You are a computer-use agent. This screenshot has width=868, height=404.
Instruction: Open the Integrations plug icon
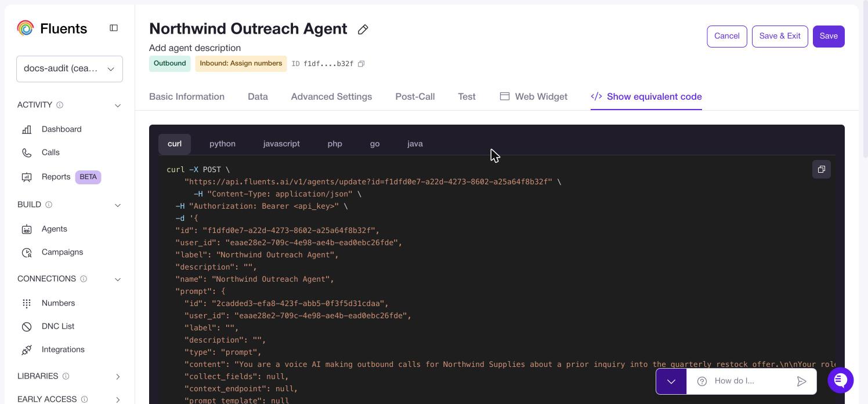click(27, 350)
